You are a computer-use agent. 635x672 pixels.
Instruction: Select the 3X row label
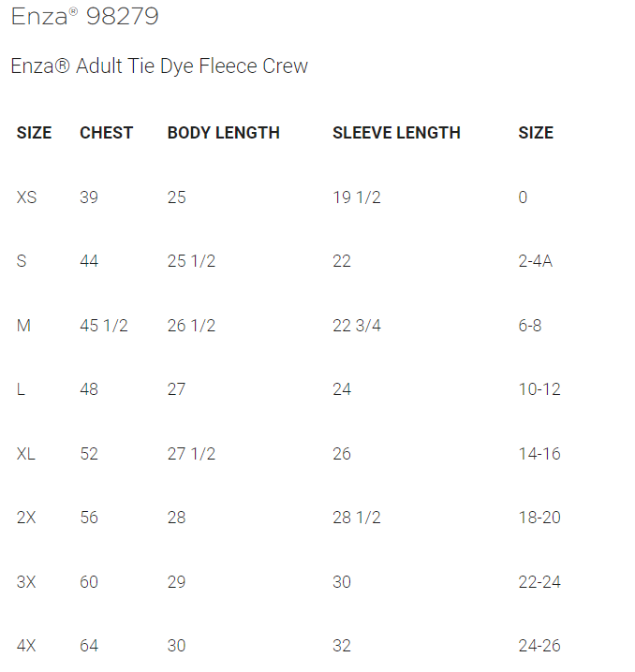pyautogui.click(x=26, y=582)
